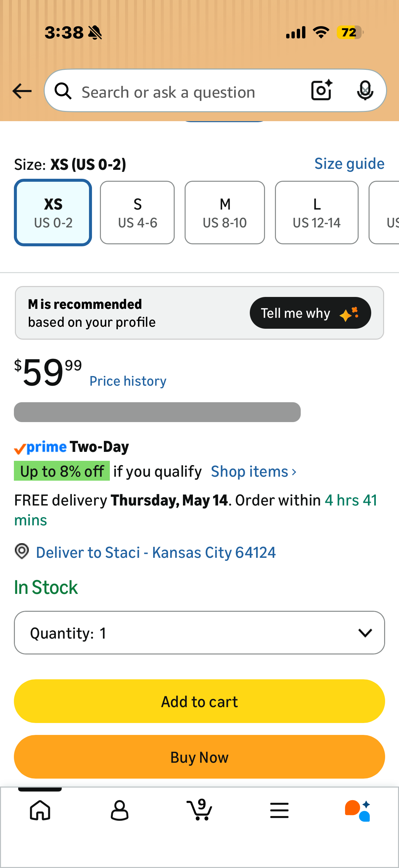
Task: Tap the back arrow icon
Action: (22, 91)
